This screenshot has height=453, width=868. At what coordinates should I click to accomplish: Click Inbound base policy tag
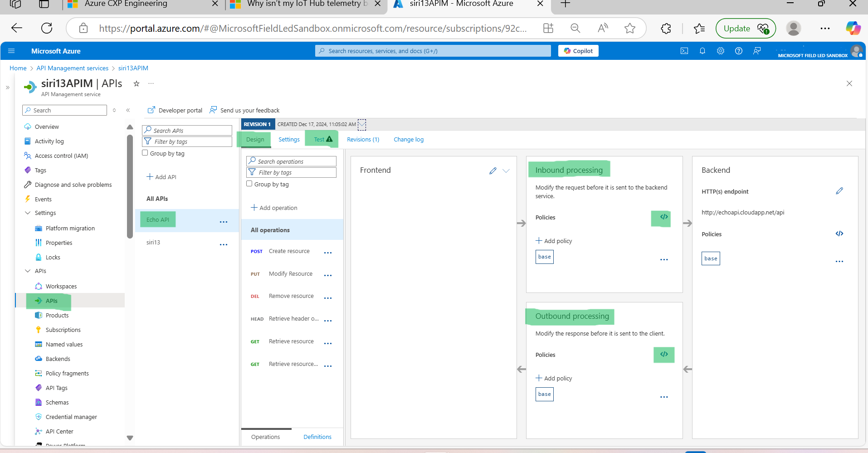click(545, 257)
